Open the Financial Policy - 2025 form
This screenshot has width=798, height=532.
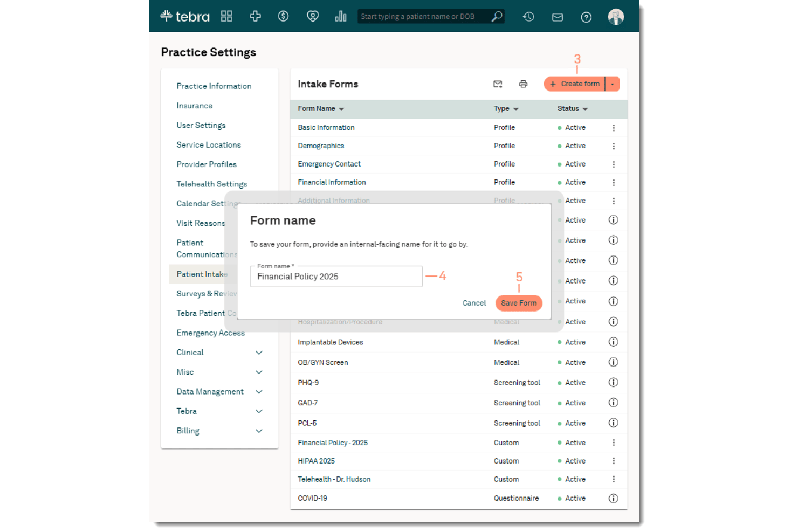(333, 443)
